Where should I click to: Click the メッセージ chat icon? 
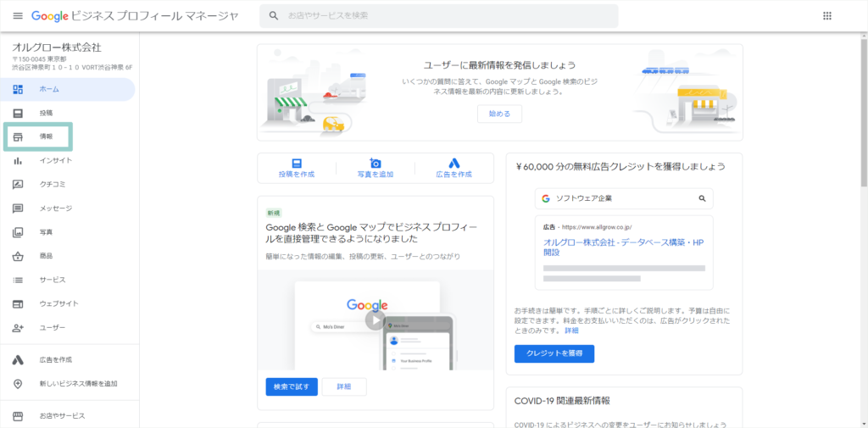click(x=18, y=208)
